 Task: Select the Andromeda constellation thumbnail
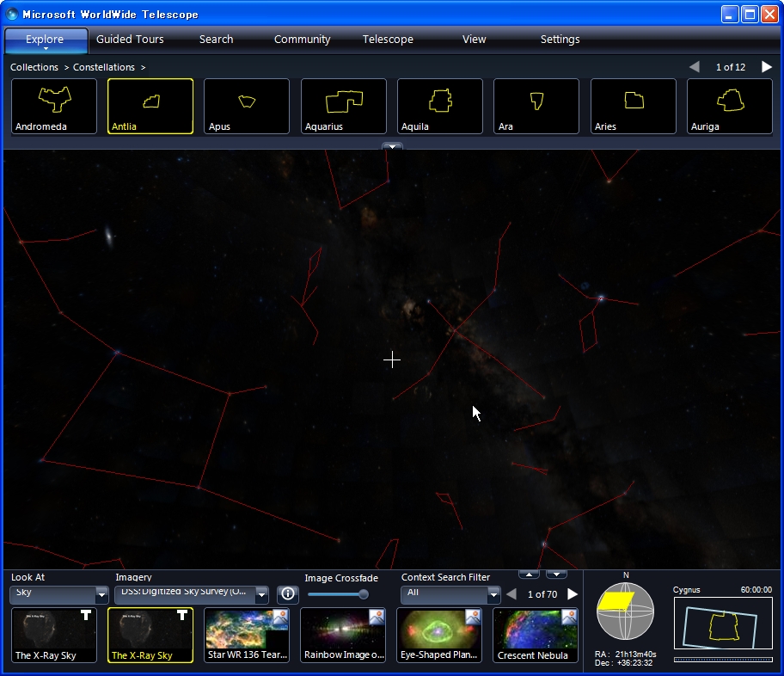54,106
